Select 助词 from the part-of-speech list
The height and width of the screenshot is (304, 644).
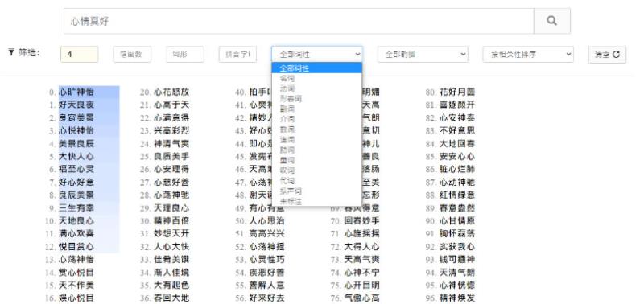[x=316, y=150]
